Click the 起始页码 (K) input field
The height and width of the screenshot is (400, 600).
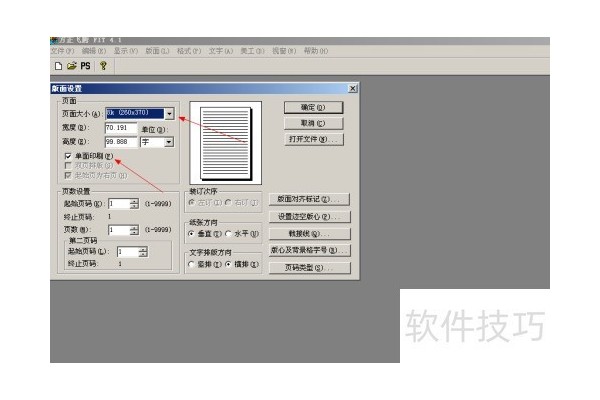pos(119,204)
